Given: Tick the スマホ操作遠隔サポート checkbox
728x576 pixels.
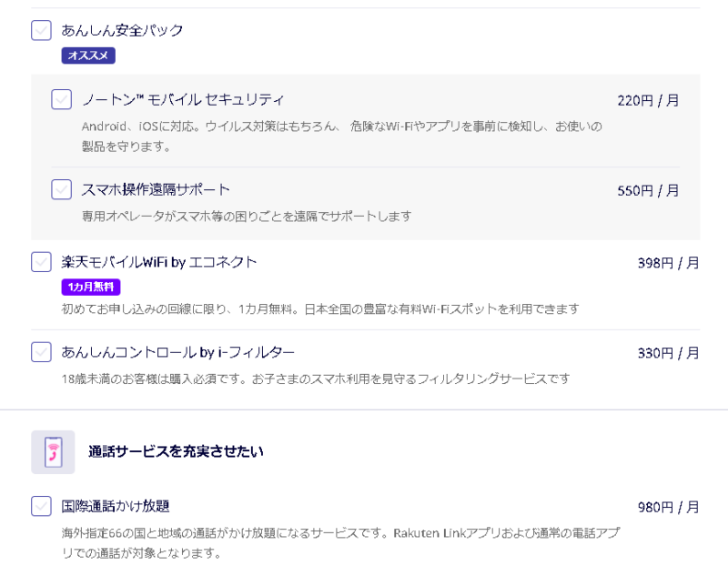Looking at the screenshot, I should tap(61, 189).
